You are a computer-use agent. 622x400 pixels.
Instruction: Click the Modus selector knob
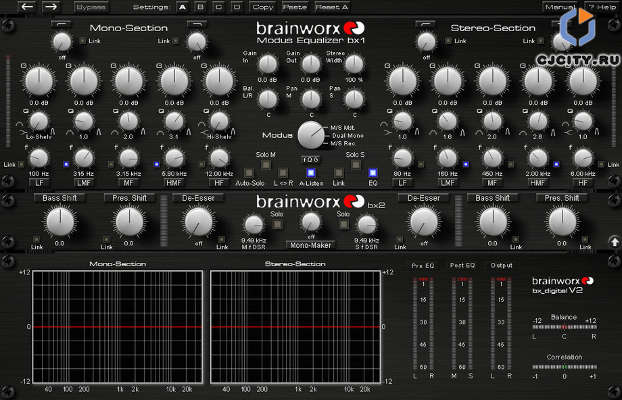click(x=311, y=135)
